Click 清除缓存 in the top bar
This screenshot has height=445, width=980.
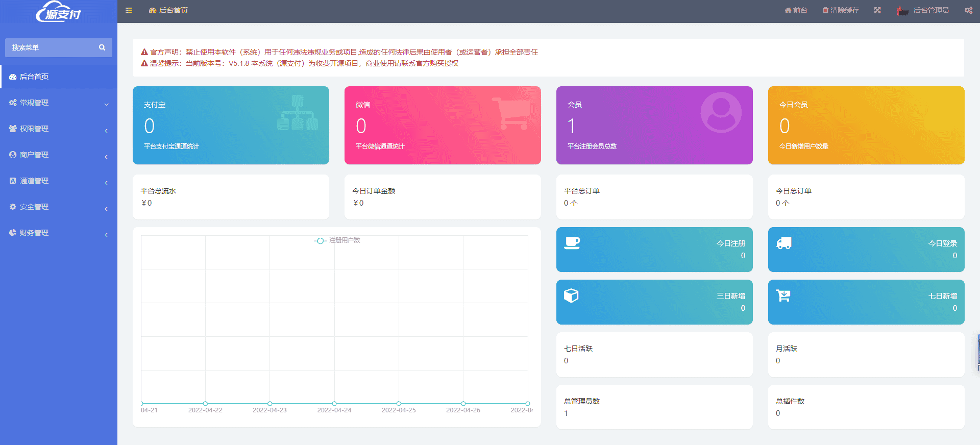pos(841,10)
